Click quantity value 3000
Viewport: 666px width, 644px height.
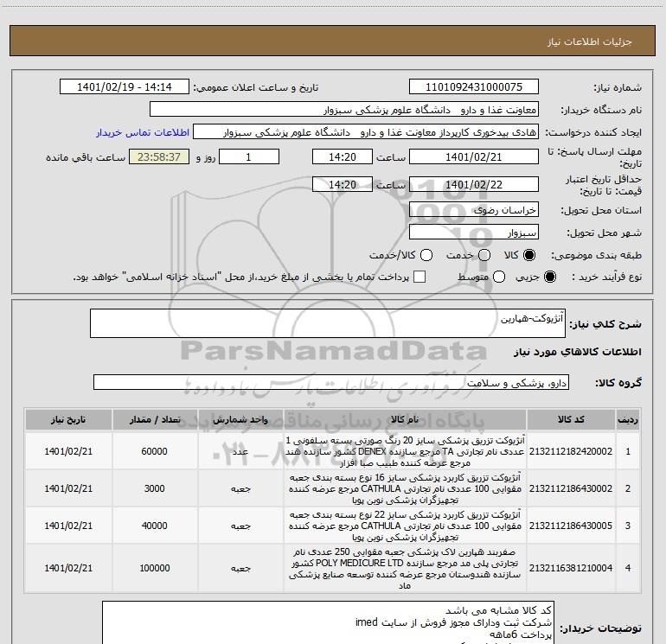(155, 488)
